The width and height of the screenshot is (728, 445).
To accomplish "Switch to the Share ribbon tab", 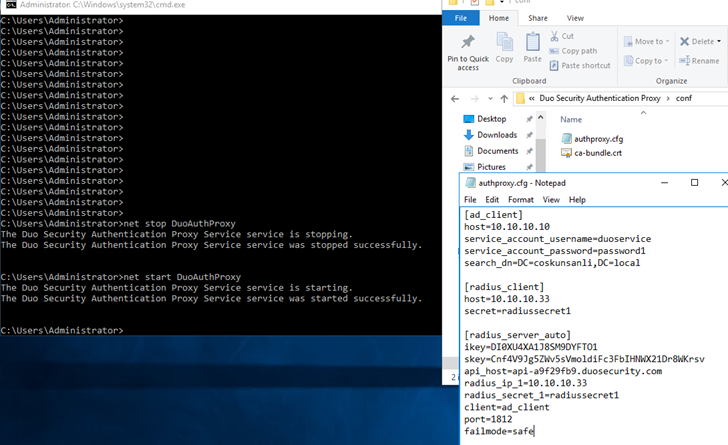I will coord(538,18).
